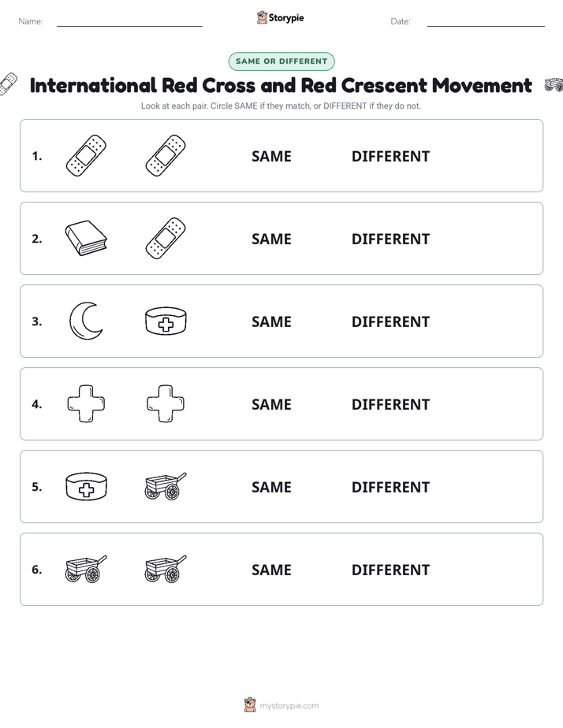Select DIFFERENT for question 3
The width and height of the screenshot is (563, 728).
390,321
